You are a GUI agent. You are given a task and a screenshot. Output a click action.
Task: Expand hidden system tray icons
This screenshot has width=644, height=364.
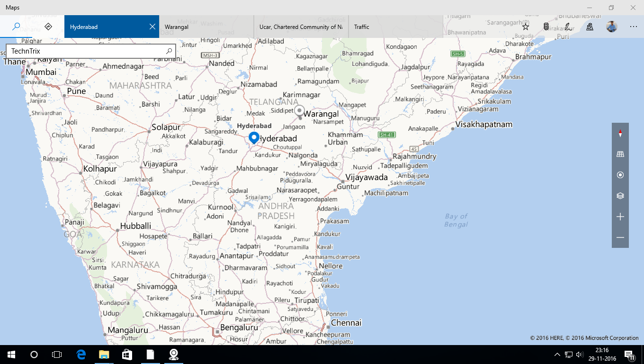point(557,355)
